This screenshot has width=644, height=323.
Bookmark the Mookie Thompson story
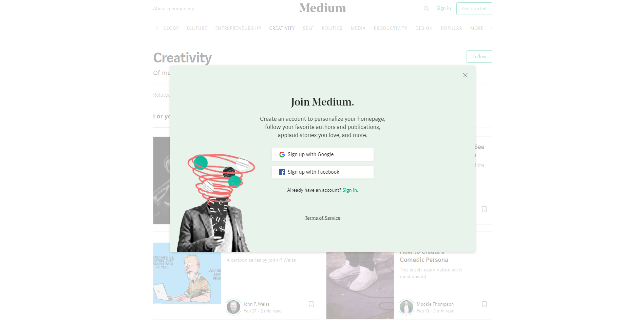pyautogui.click(x=484, y=304)
